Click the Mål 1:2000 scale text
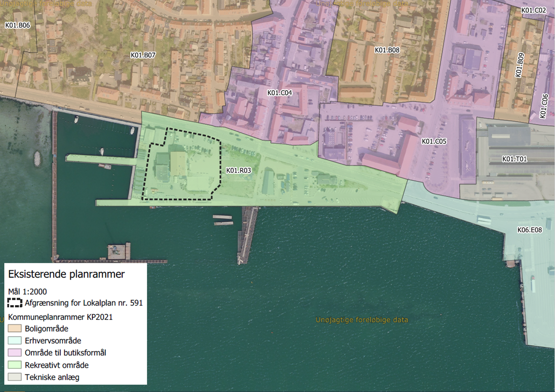 tap(28, 292)
